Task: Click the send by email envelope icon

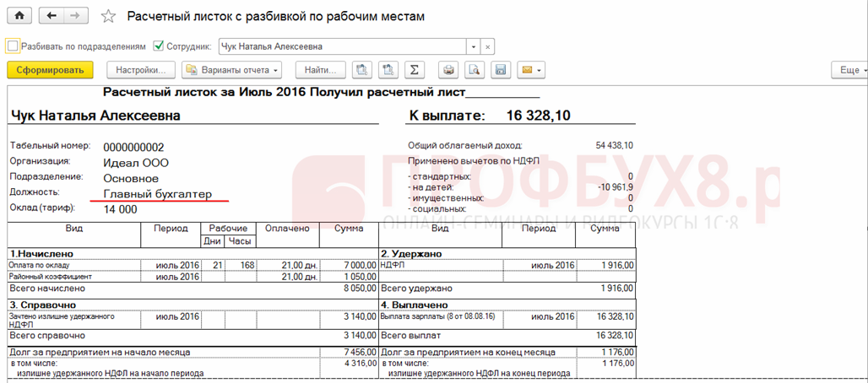Action: 529,69
